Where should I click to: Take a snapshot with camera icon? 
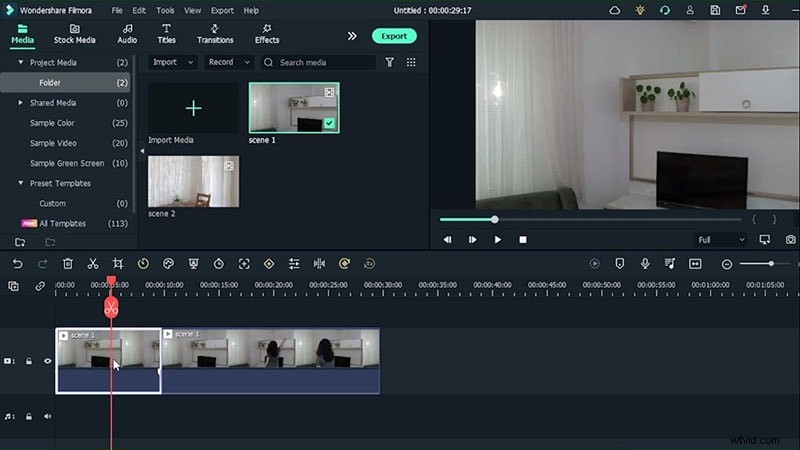[x=790, y=240]
